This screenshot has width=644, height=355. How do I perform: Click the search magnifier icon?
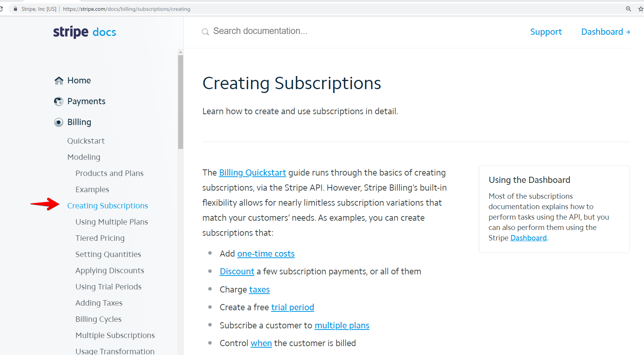click(206, 32)
